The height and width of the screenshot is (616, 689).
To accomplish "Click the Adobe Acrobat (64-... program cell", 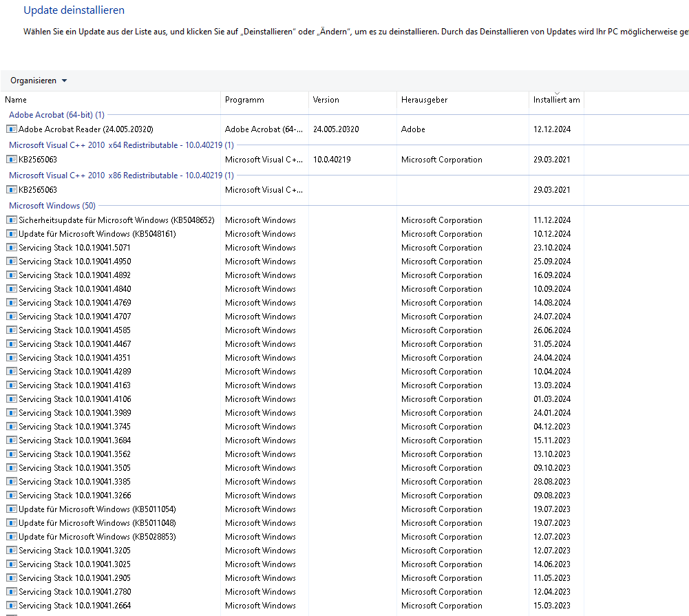I will tap(264, 129).
